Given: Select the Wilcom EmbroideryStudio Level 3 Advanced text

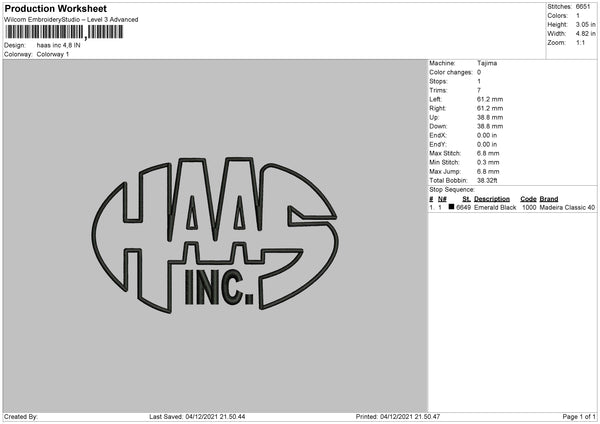Looking at the screenshot, I should coord(71,20).
